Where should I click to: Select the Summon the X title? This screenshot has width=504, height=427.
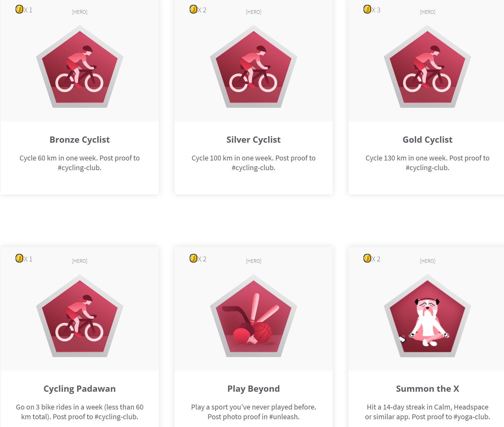[x=427, y=389]
